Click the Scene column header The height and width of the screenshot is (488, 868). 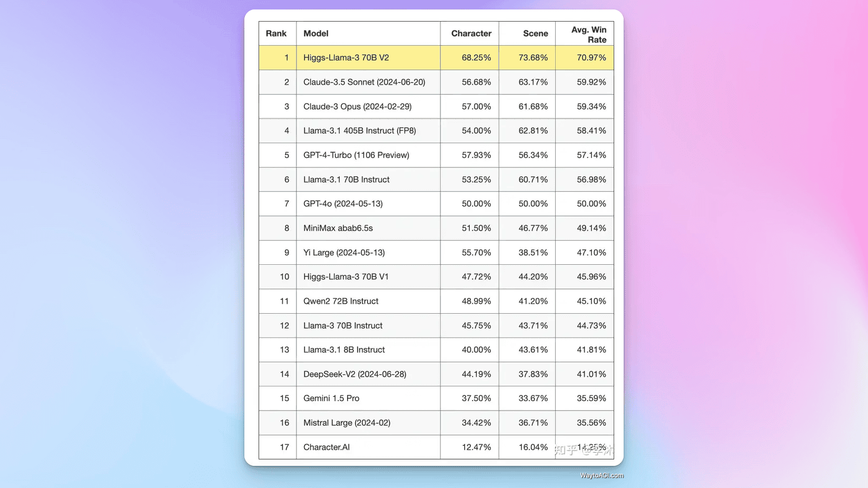(x=535, y=34)
